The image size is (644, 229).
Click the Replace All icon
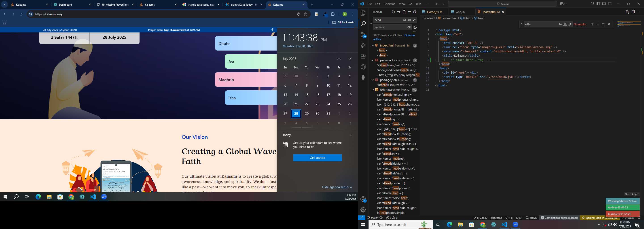click(x=415, y=27)
